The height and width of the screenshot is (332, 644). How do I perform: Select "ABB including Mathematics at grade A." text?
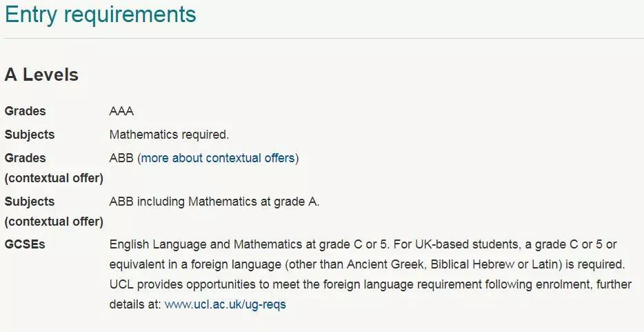(x=214, y=202)
